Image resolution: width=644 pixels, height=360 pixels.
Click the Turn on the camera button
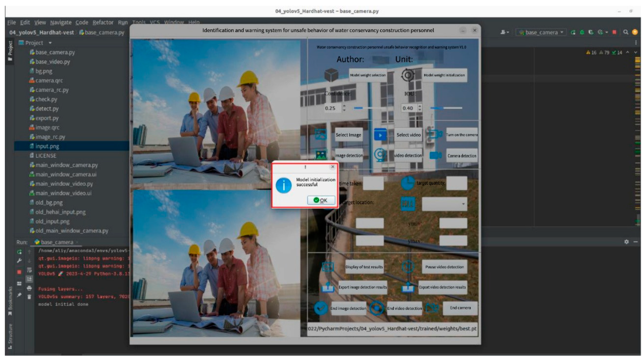pos(461,135)
